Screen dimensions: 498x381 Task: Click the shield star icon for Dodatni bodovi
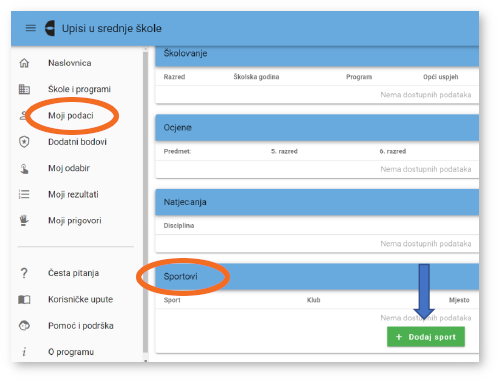[24, 142]
